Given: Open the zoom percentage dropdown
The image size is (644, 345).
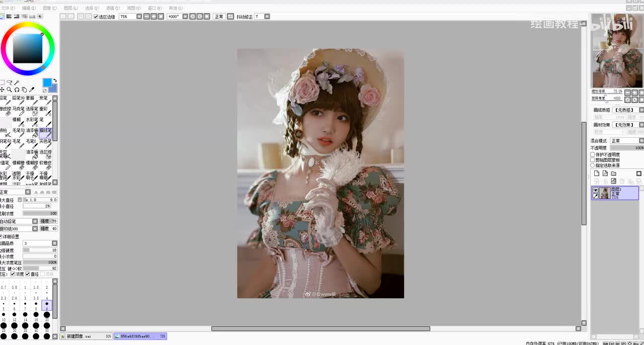Looking at the screenshot, I should [x=139, y=17].
